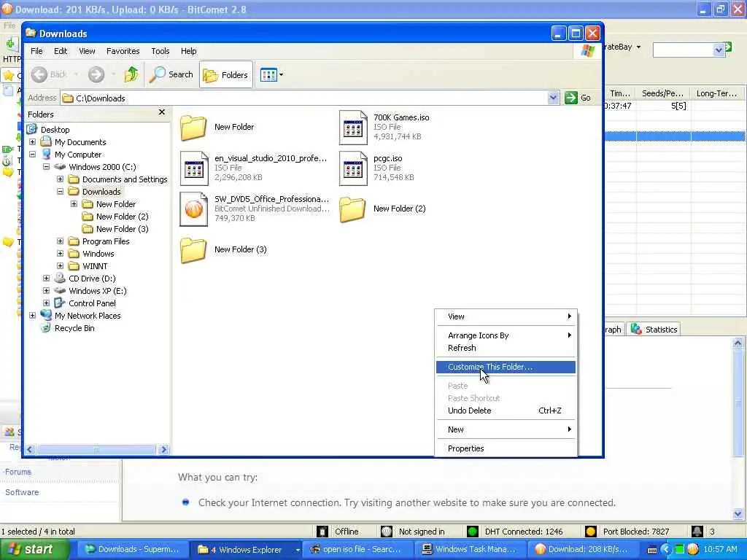This screenshot has height=560, width=747.
Task: Close the Folders pane with X
Action: [162, 112]
